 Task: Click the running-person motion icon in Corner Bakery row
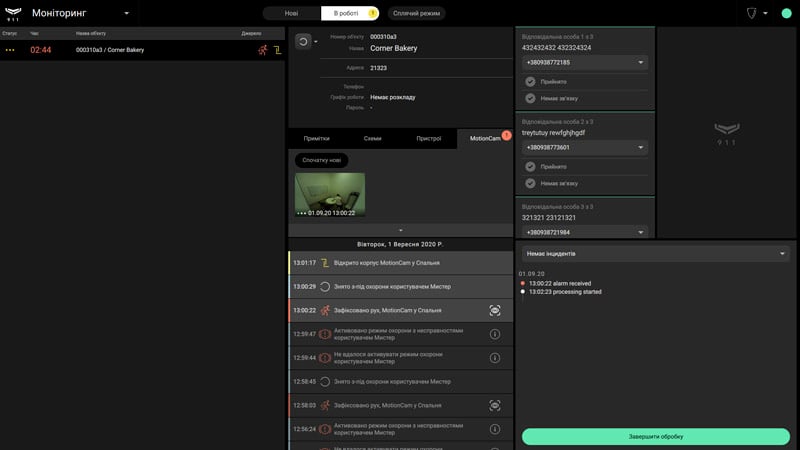click(262, 50)
